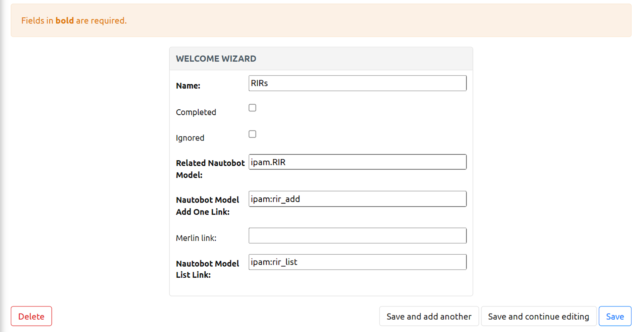Click the WELCOME WIZARD panel heading

click(216, 59)
